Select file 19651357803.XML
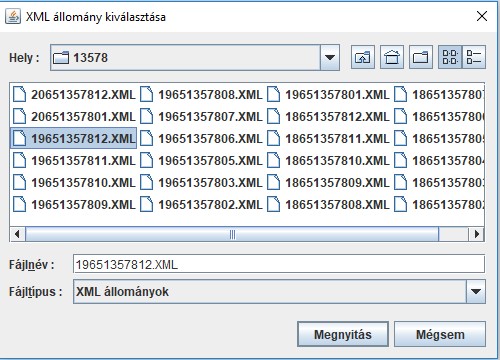The width and height of the screenshot is (500, 360). (x=201, y=183)
